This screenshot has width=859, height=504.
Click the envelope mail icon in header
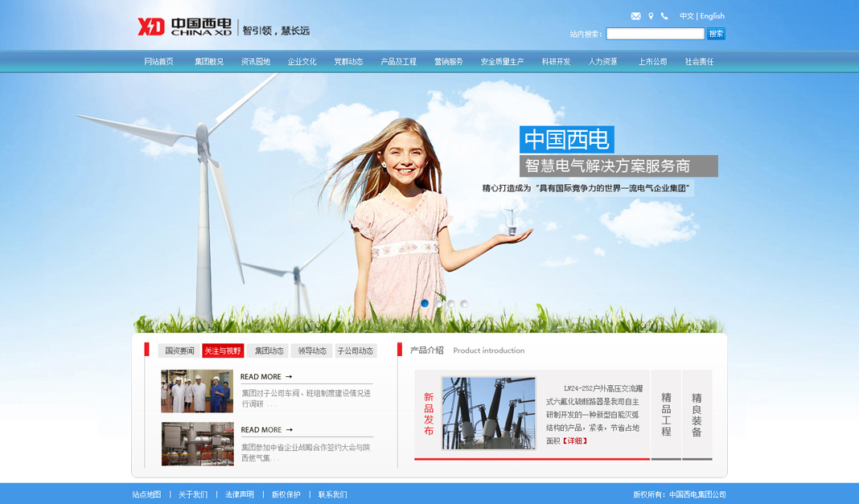(x=635, y=16)
